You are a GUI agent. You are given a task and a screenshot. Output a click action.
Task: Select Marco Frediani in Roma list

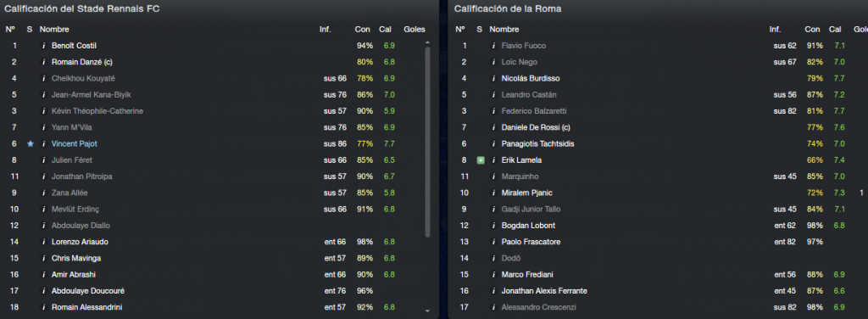click(x=527, y=275)
